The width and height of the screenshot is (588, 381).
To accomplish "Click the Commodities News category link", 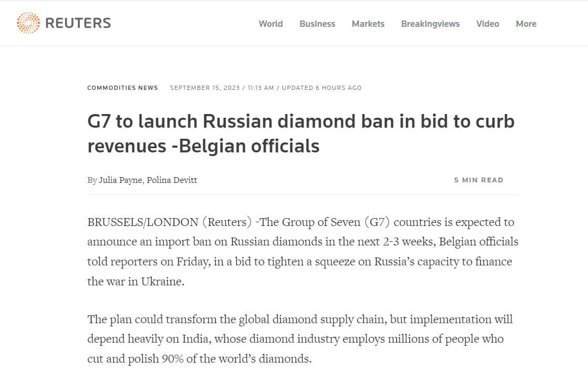I will tap(122, 88).
